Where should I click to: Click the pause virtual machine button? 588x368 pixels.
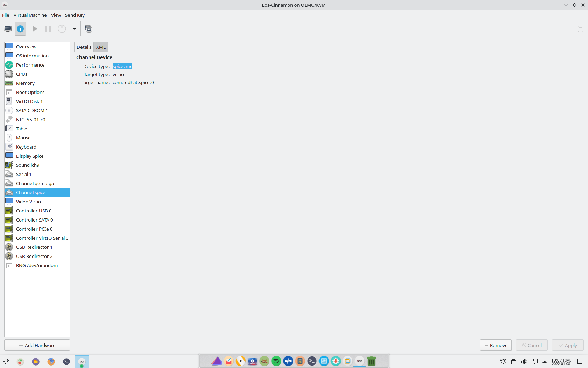48,29
